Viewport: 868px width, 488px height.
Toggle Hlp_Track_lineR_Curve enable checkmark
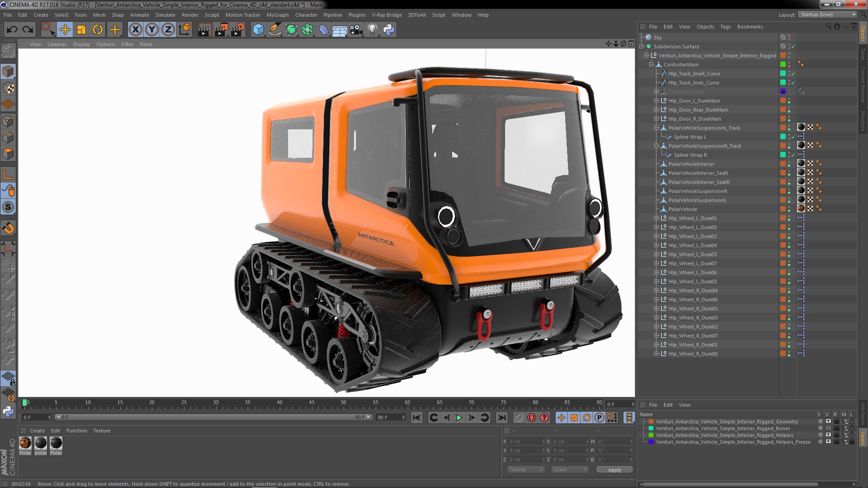(793, 74)
